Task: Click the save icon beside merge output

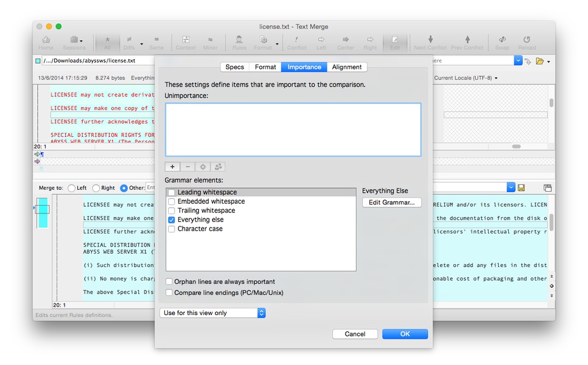Action: [521, 188]
